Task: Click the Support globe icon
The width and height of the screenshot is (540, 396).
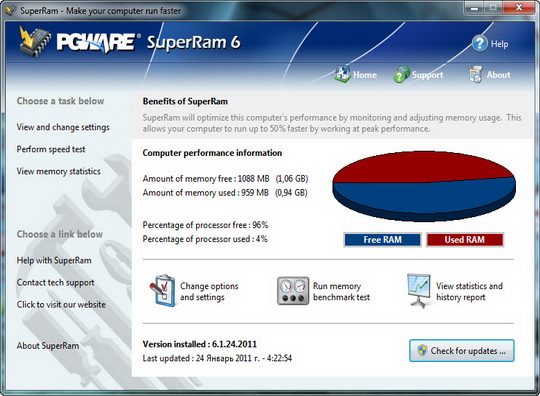Action: (402, 74)
